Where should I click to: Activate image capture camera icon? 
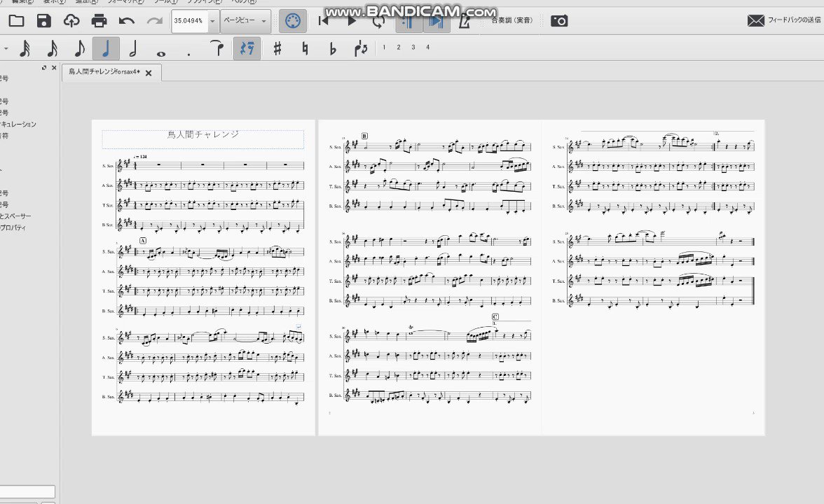[559, 21]
